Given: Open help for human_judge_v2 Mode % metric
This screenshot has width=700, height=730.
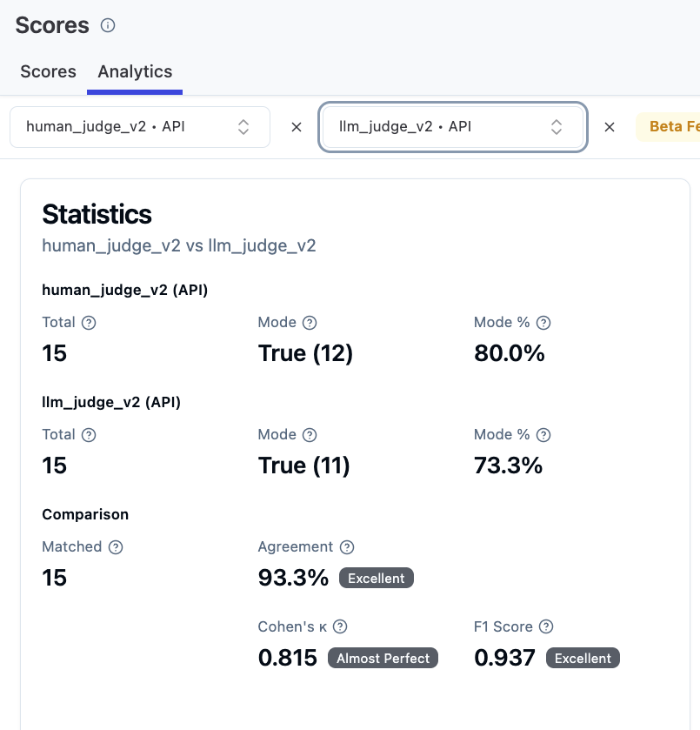Looking at the screenshot, I should coord(543,322).
